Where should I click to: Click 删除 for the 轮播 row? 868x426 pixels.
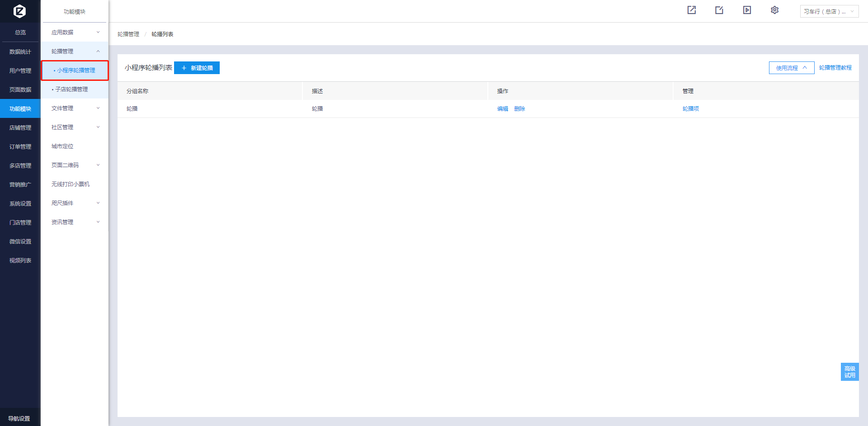[519, 109]
